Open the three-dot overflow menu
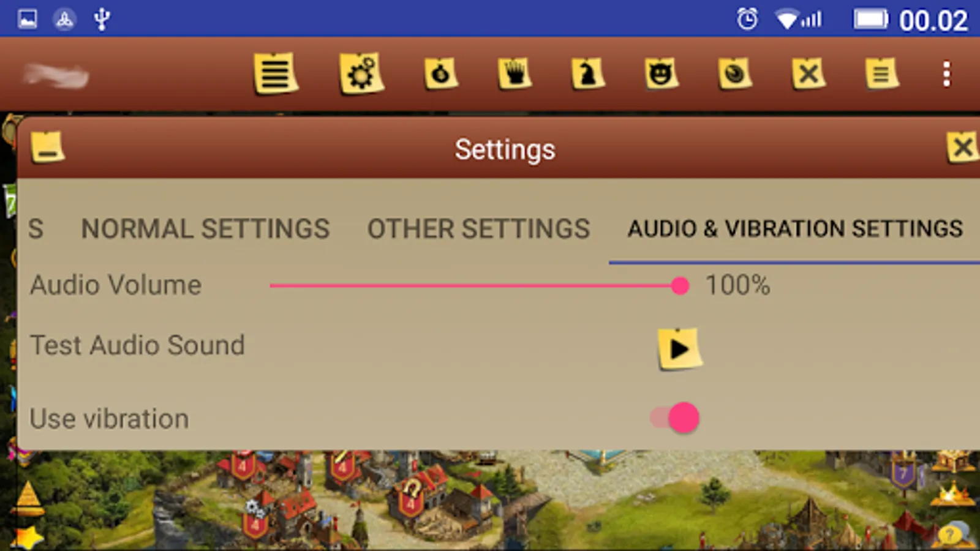 [x=947, y=74]
